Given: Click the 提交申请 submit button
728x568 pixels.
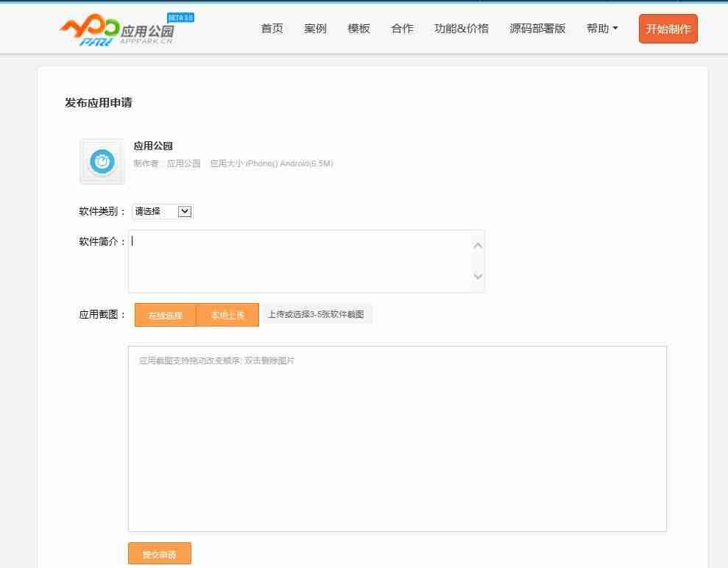Looking at the screenshot, I should click(x=159, y=553).
